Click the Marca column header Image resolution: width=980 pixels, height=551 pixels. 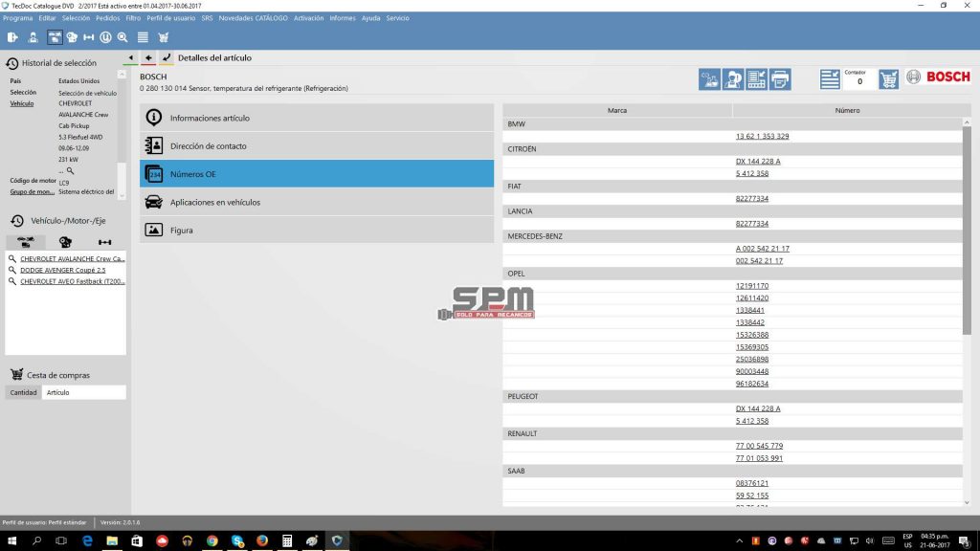pyautogui.click(x=617, y=111)
